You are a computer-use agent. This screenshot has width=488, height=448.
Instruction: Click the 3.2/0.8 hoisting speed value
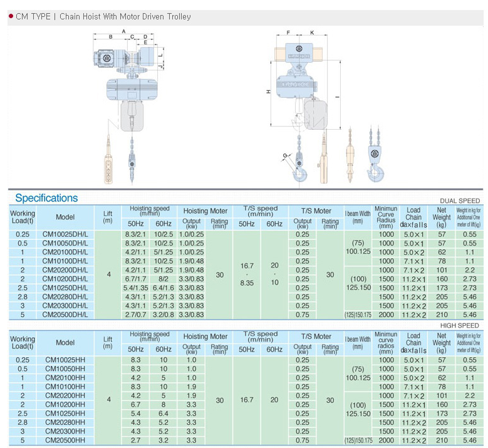point(164,315)
